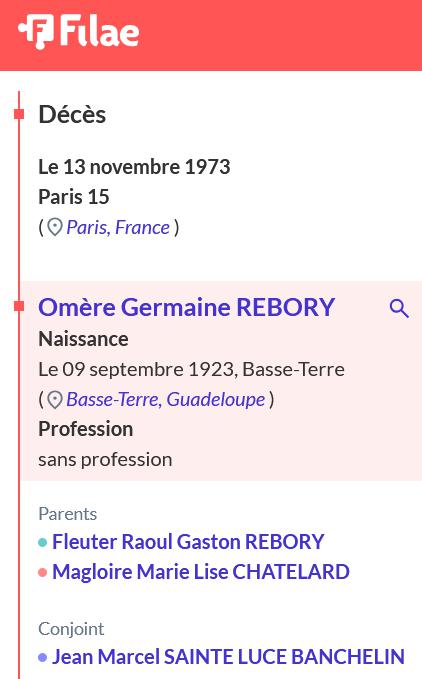
Task: Click the Filae logo icon in the header
Action: coord(36,31)
